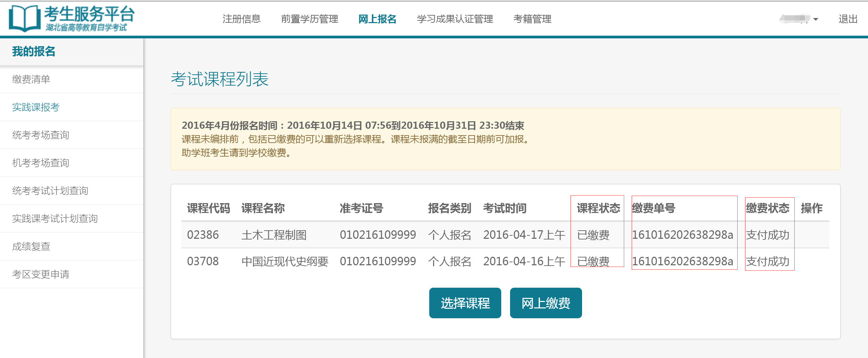Open 学习成果认证管理 from the top menu

[455, 19]
